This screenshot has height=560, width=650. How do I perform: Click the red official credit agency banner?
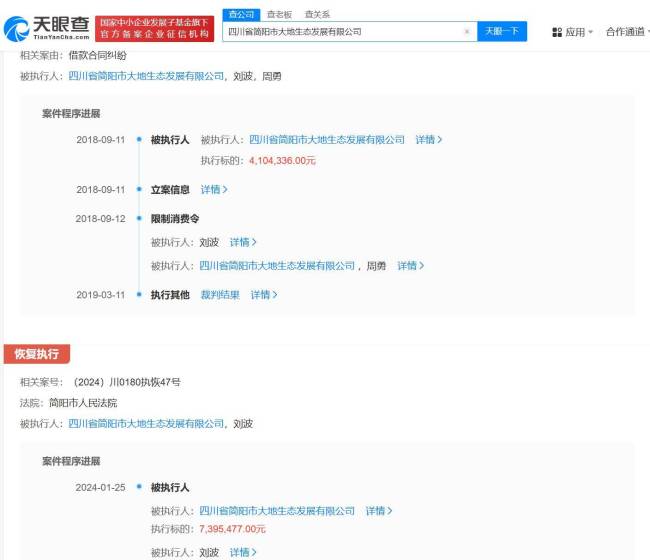coord(155,29)
